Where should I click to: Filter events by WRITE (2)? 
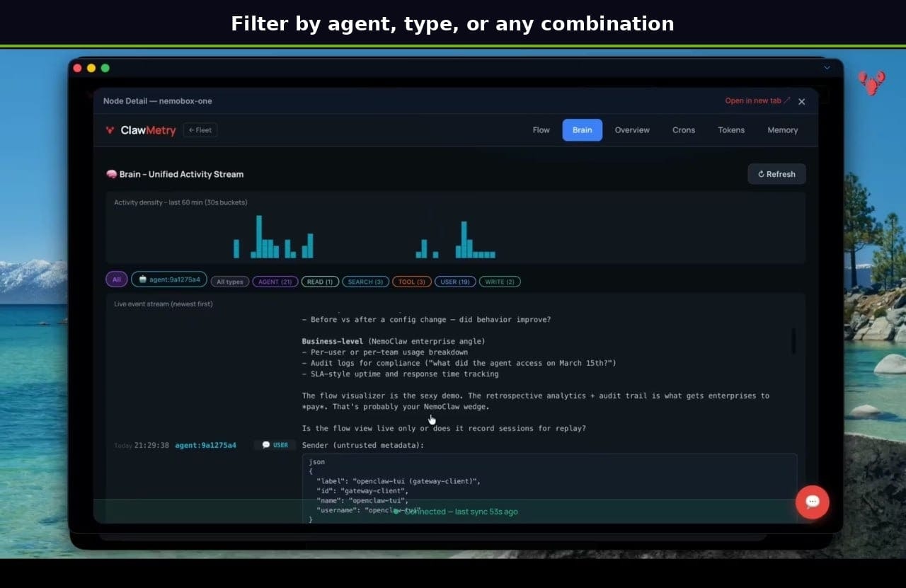coord(500,282)
